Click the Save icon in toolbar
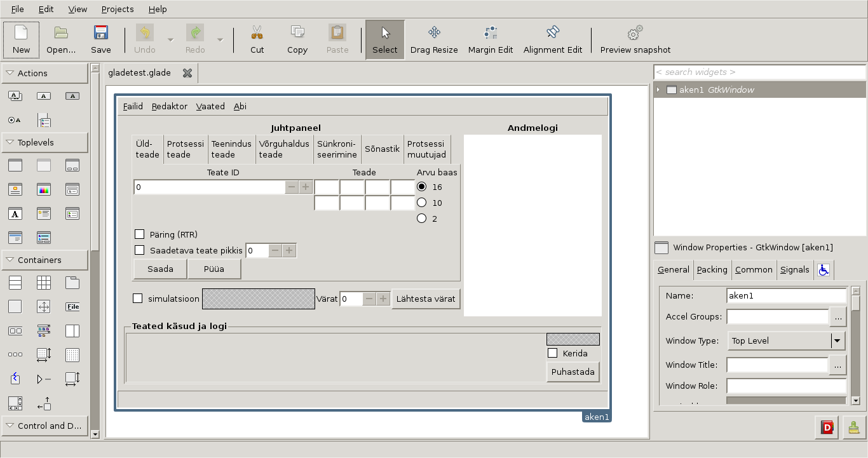This screenshot has height=458, width=868. point(100,39)
